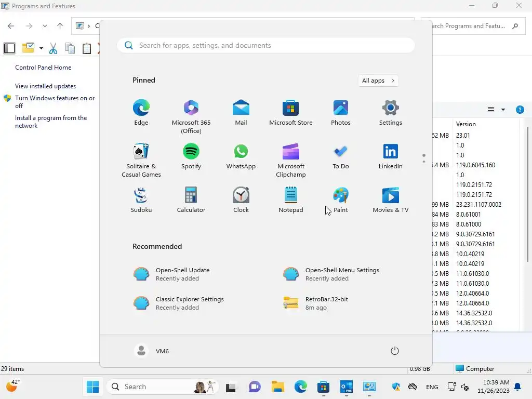This screenshot has height=399, width=532.
Task: Click Install a program from the network
Action: [51, 122]
